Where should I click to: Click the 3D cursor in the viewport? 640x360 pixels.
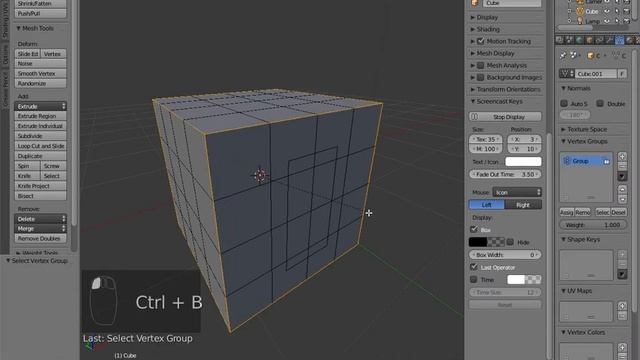tap(260, 175)
